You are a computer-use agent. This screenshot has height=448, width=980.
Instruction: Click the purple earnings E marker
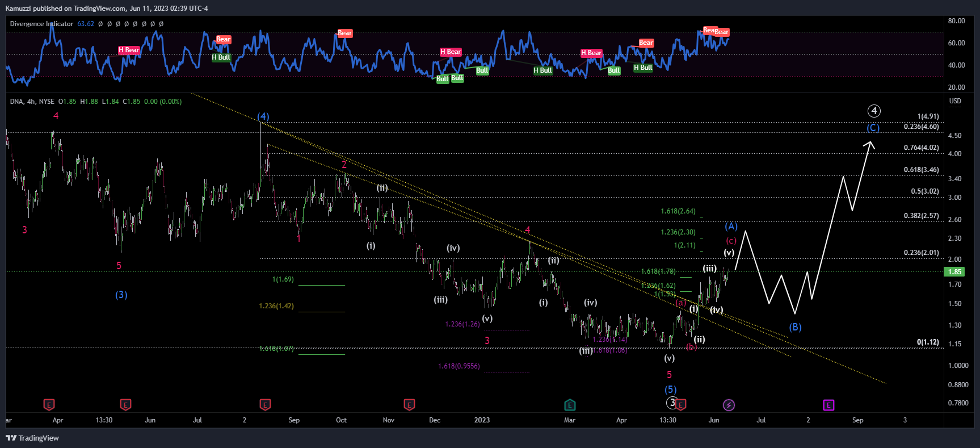tap(828, 405)
